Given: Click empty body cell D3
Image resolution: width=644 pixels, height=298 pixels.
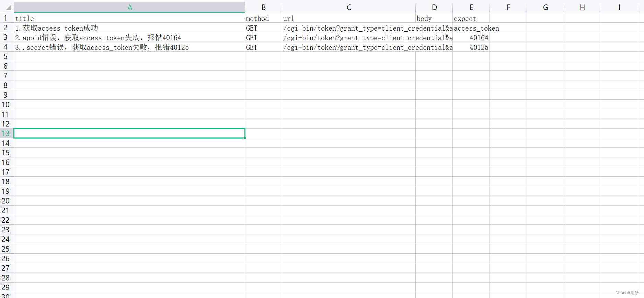Looking at the screenshot, I should [x=434, y=37].
